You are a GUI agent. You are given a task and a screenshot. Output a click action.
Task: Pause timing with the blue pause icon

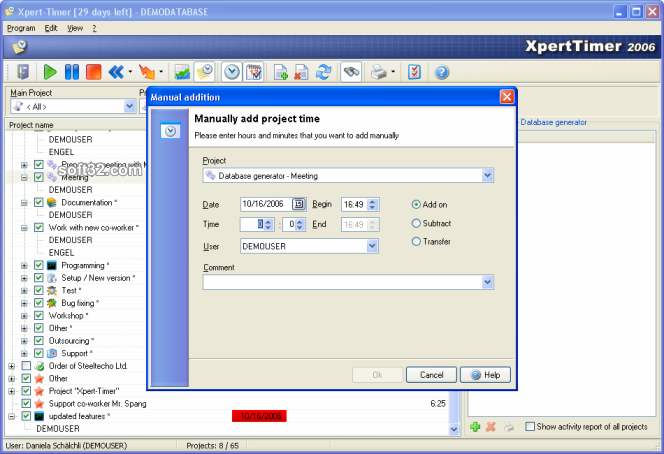coord(72,72)
